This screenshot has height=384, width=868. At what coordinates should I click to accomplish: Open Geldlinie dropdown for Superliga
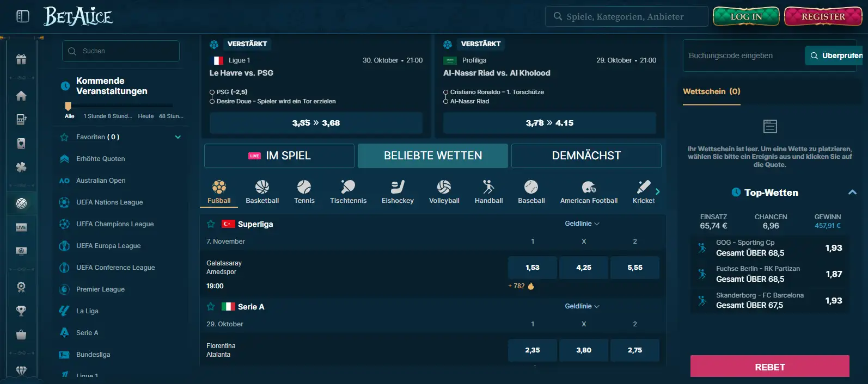[582, 224]
